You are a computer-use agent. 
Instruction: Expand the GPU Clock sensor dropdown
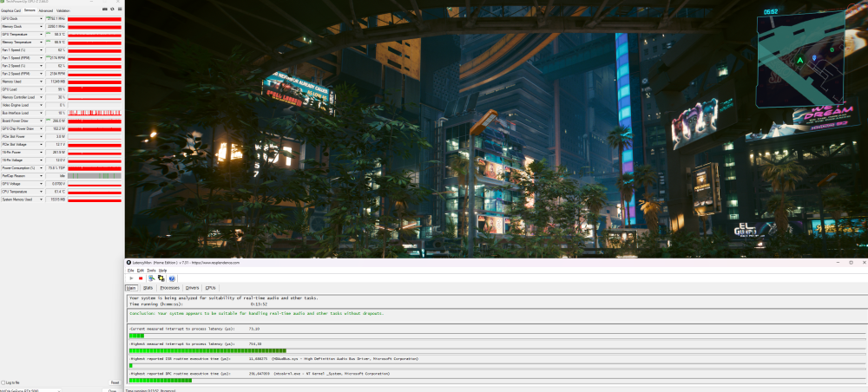coord(42,18)
